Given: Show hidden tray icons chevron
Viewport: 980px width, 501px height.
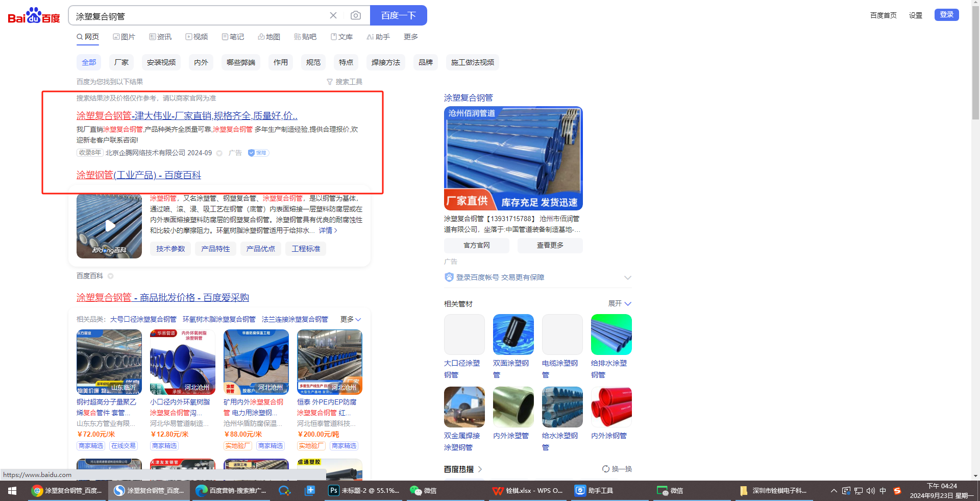Looking at the screenshot, I should tap(834, 491).
